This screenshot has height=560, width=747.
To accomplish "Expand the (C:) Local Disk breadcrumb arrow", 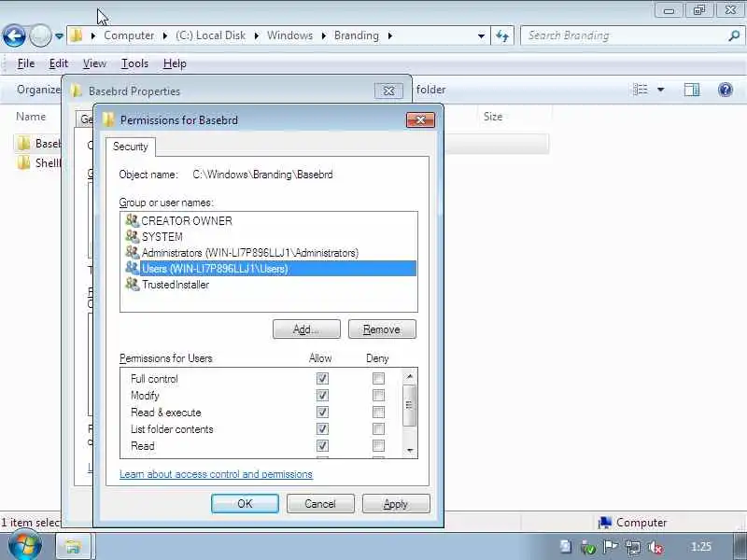I will pyautogui.click(x=257, y=35).
